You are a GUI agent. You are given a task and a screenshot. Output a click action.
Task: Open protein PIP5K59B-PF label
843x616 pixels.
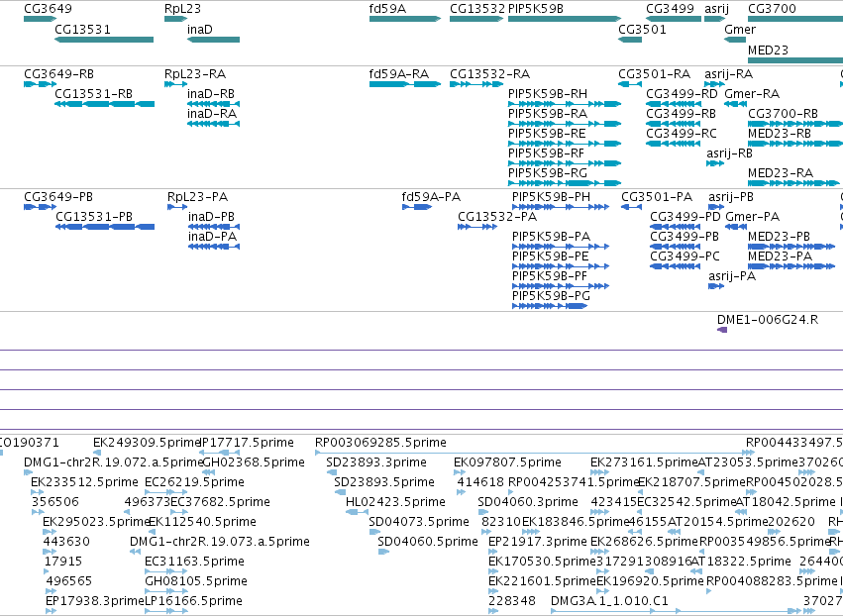[550, 277]
